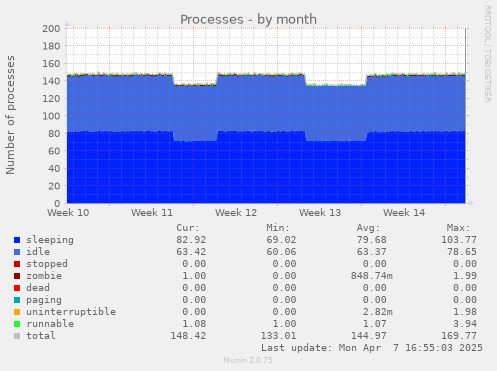Click the 'Avg:' column header
The height and width of the screenshot is (371, 497).
[x=368, y=228]
